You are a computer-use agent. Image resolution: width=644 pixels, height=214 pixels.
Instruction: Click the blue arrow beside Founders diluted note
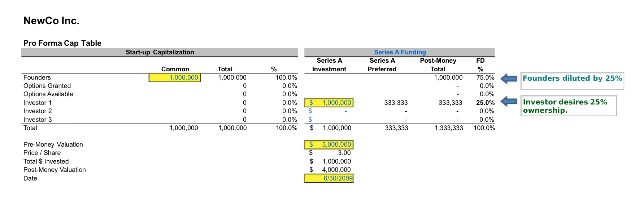509,79
